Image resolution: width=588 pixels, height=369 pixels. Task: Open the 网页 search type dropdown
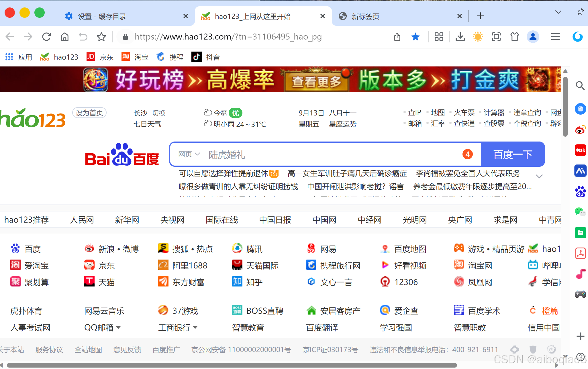[x=189, y=154]
